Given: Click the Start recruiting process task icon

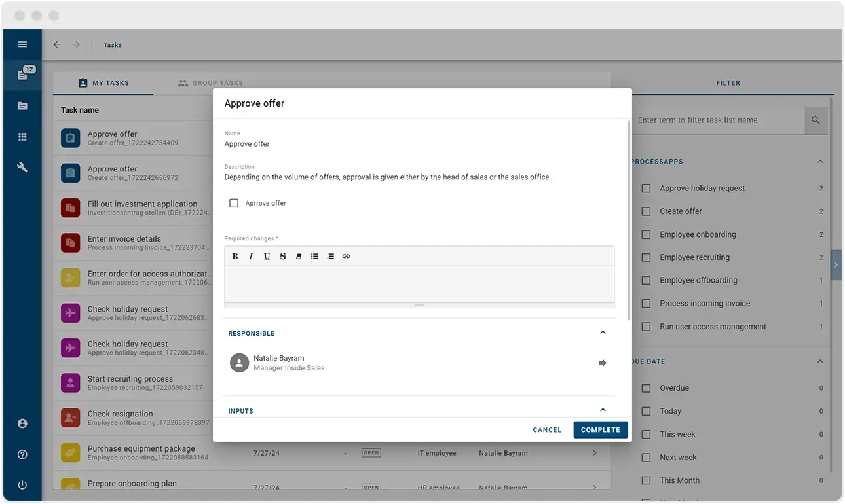Looking at the screenshot, I should coord(70,383).
